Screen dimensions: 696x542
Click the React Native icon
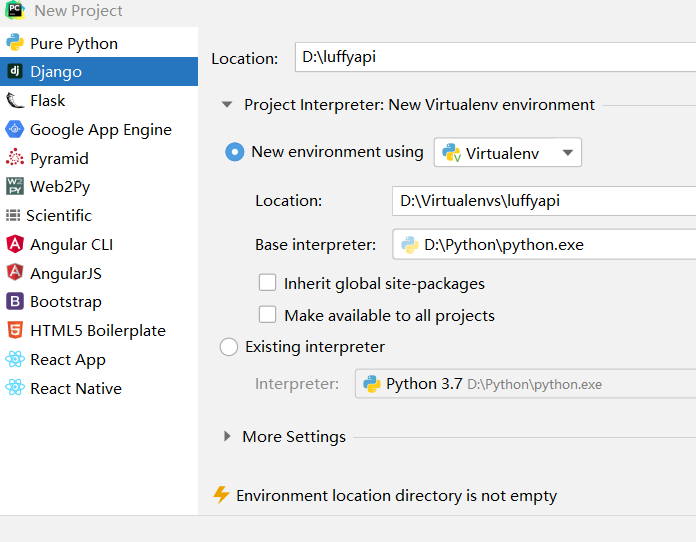[15, 388]
